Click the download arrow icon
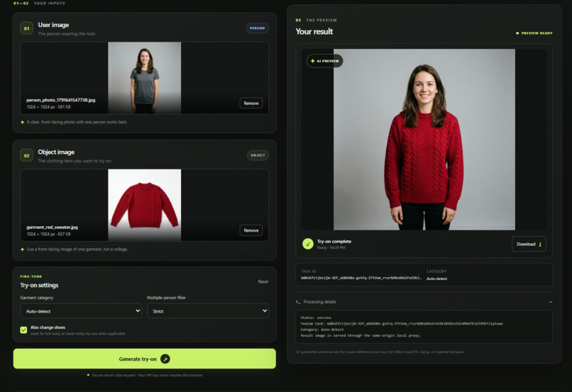 tap(540, 244)
